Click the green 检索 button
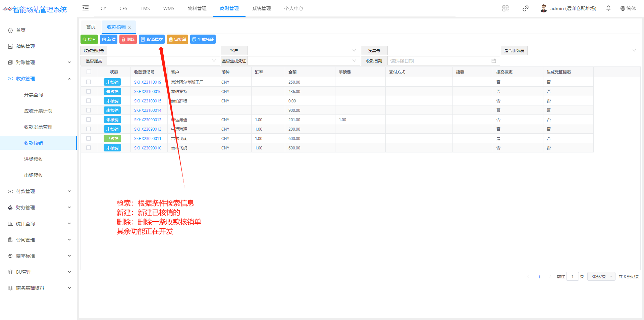The image size is (644, 320). [x=89, y=39]
